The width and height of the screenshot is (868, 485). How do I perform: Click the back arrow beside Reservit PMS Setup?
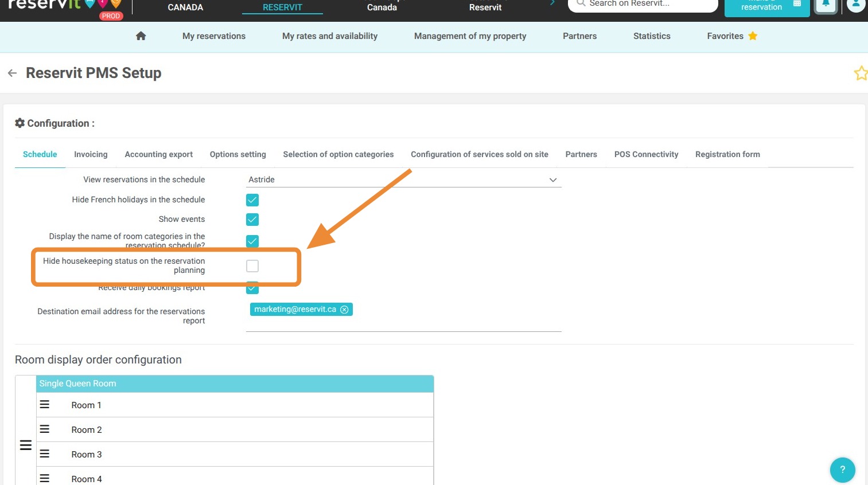coord(12,73)
